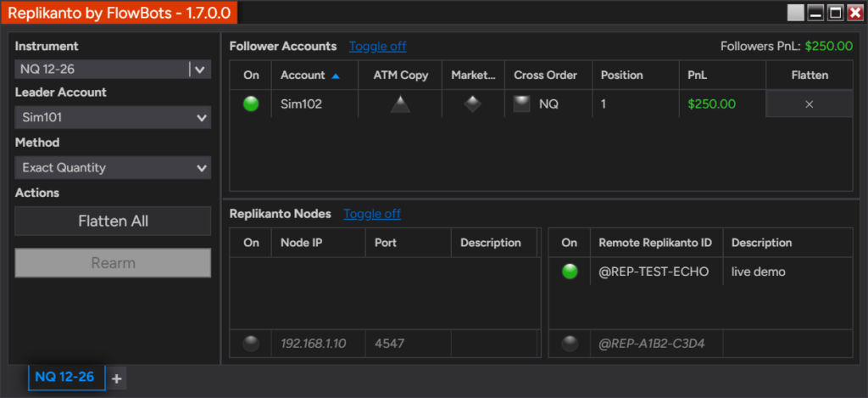This screenshot has height=398, width=868.
Task: Select the NQ 12-26 tab
Action: click(x=66, y=378)
